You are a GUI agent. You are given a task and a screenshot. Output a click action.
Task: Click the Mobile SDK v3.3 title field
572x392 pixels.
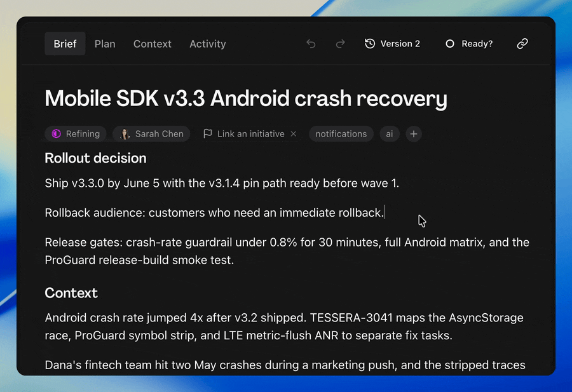246,98
